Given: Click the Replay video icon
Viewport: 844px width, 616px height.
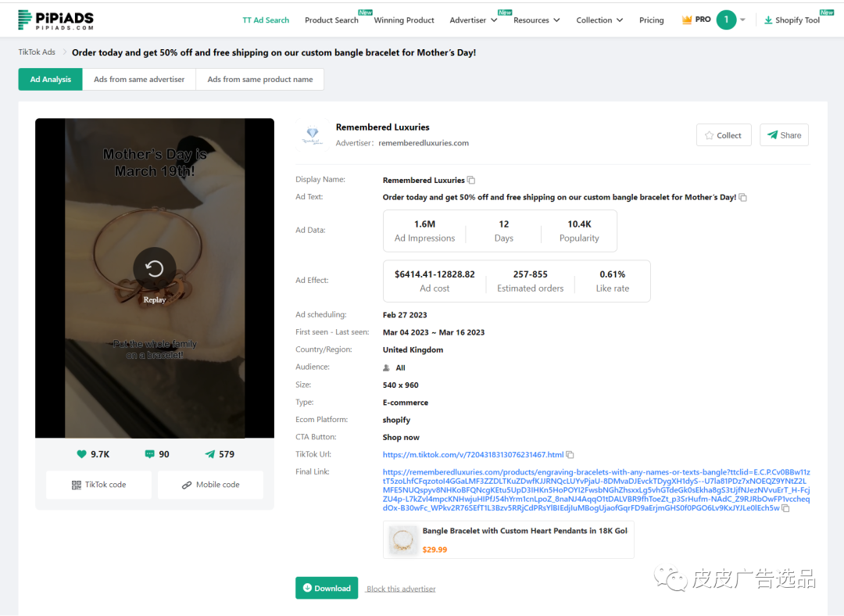Looking at the screenshot, I should [x=154, y=269].
